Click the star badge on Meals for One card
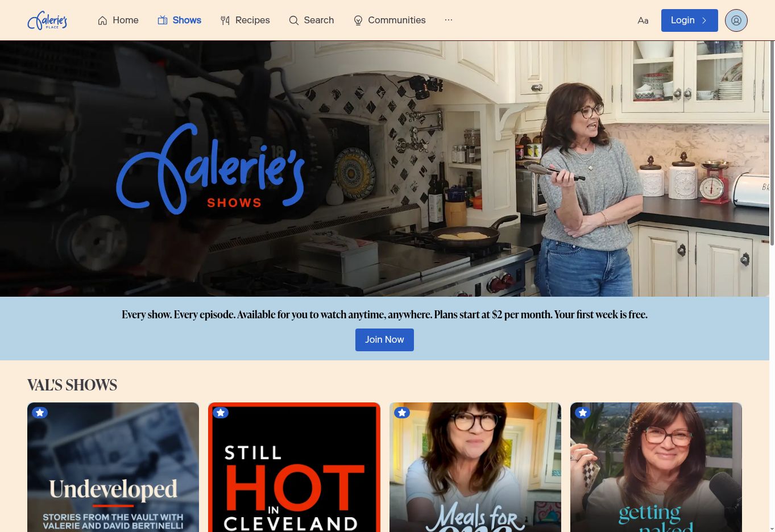The height and width of the screenshot is (532, 775). pyautogui.click(x=402, y=413)
